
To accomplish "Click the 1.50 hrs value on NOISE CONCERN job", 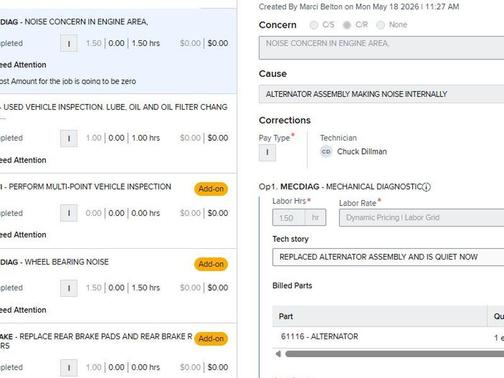I will [x=146, y=43].
